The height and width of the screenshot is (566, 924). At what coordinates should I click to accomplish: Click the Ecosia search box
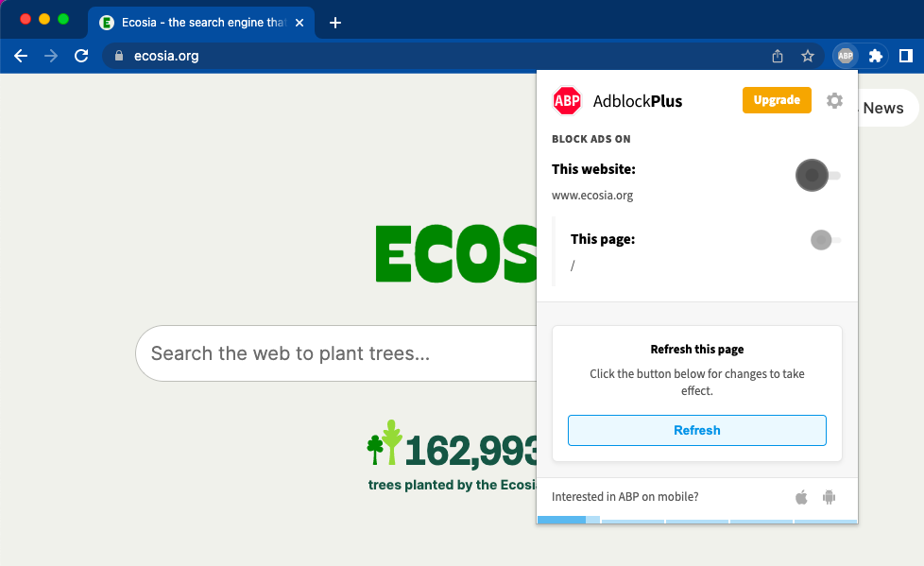336,353
